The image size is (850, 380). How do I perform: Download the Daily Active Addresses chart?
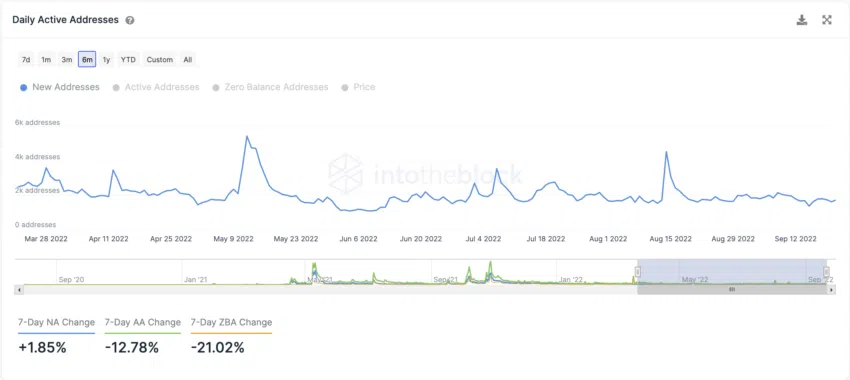pyautogui.click(x=801, y=21)
